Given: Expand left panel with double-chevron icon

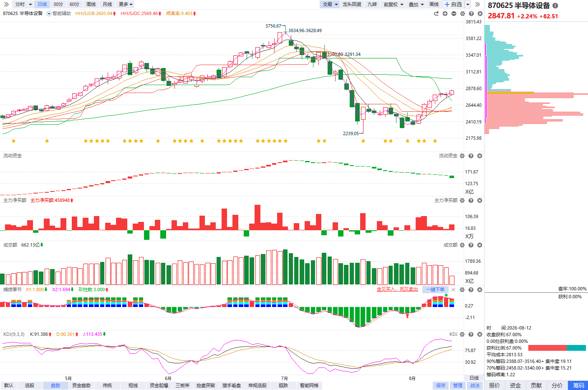Looking at the screenshot, I should (6, 4).
